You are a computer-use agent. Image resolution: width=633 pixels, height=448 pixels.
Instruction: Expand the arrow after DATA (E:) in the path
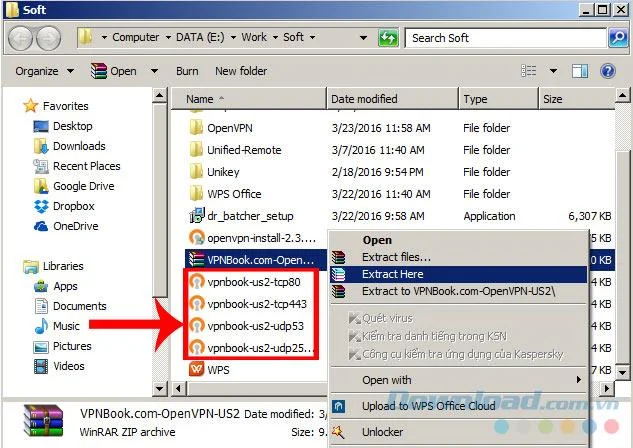[233, 38]
